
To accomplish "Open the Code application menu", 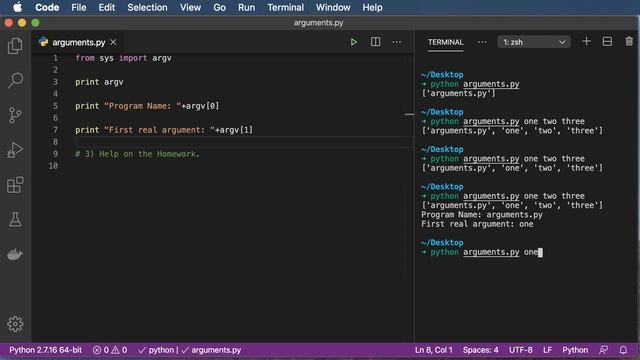I will pyautogui.click(x=47, y=7).
